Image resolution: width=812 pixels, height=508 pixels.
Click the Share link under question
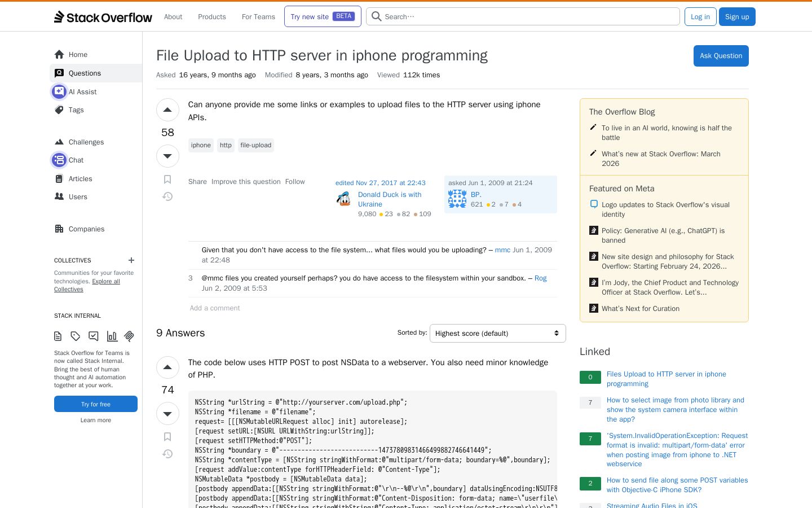coord(197,182)
